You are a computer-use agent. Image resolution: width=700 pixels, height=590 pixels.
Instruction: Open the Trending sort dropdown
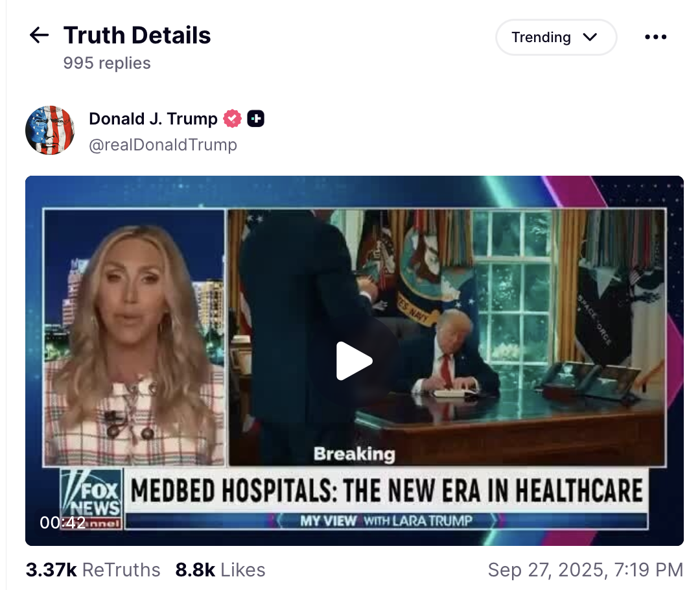pos(556,37)
